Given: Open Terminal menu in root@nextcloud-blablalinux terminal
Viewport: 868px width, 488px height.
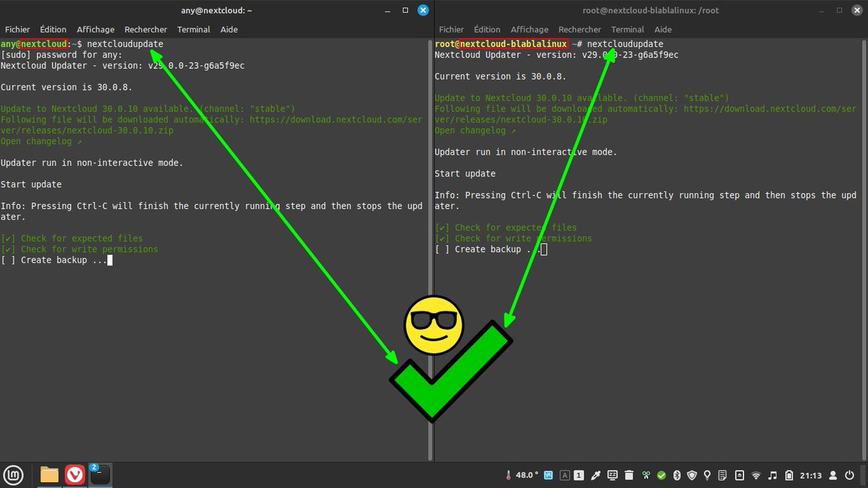Looking at the screenshot, I should pyautogui.click(x=628, y=30).
